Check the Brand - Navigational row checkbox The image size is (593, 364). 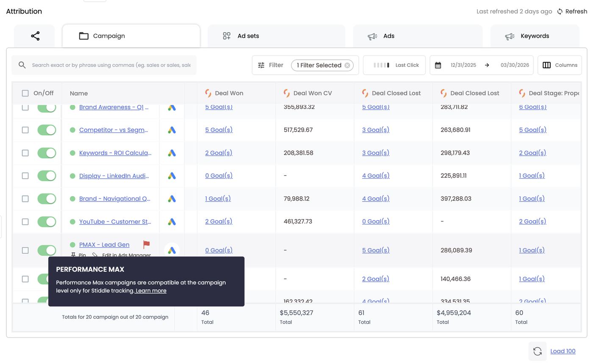click(25, 199)
